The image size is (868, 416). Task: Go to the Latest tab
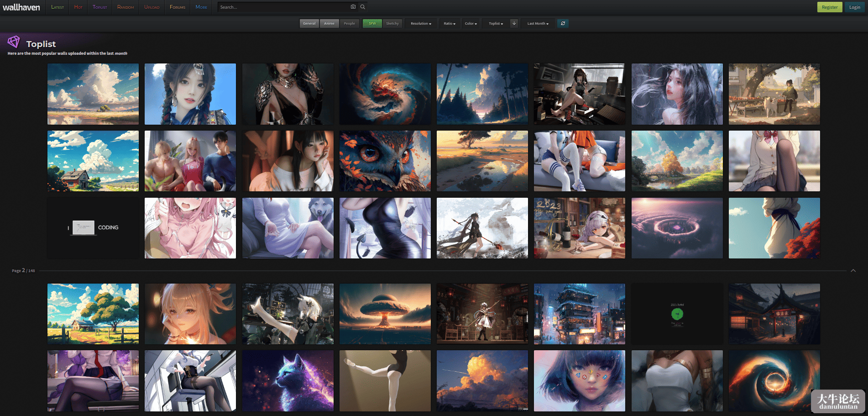pyautogui.click(x=58, y=7)
